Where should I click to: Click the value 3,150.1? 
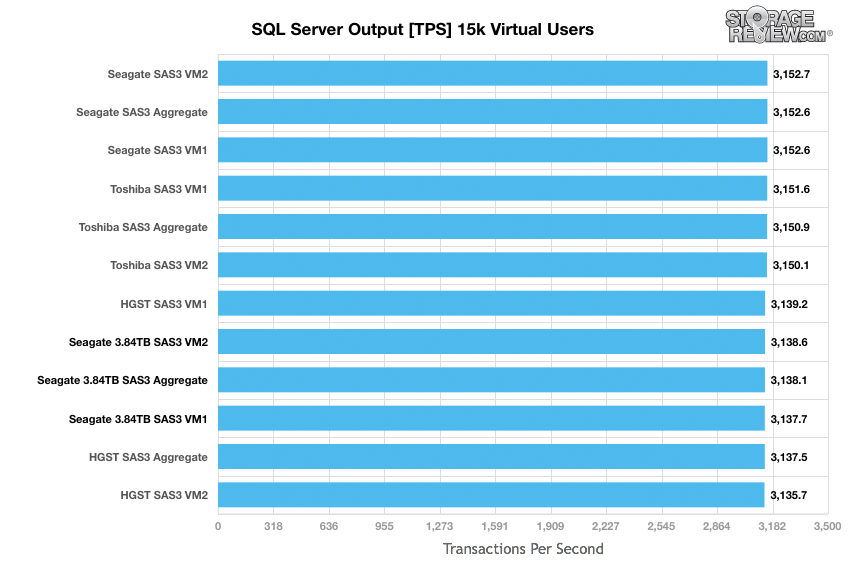(791, 265)
